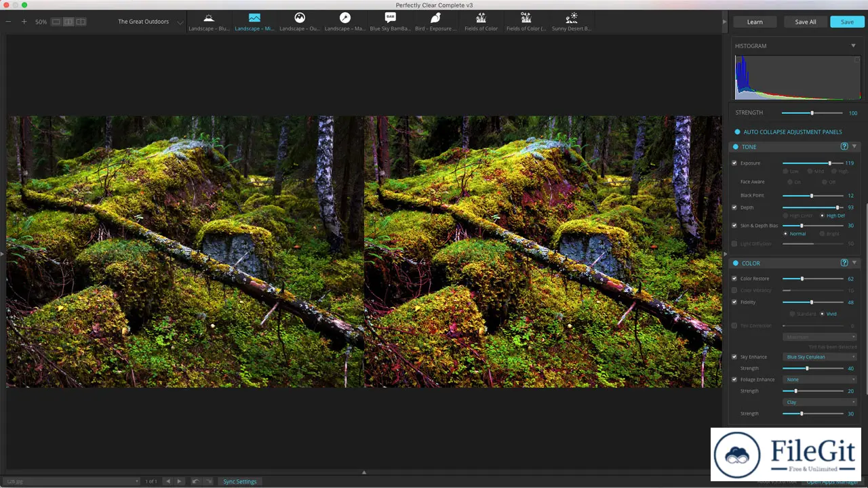
Task: Open the Blue Sky Cerulean dropdown
Action: tap(820, 357)
